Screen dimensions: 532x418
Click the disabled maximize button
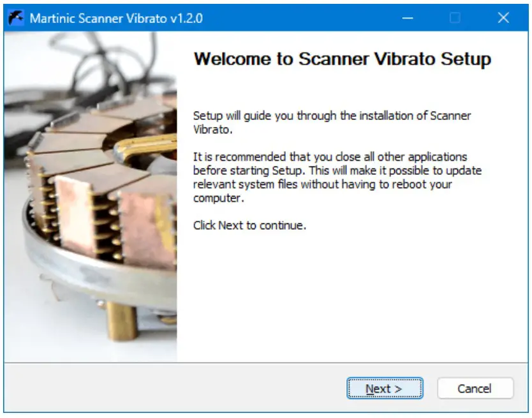(x=455, y=18)
